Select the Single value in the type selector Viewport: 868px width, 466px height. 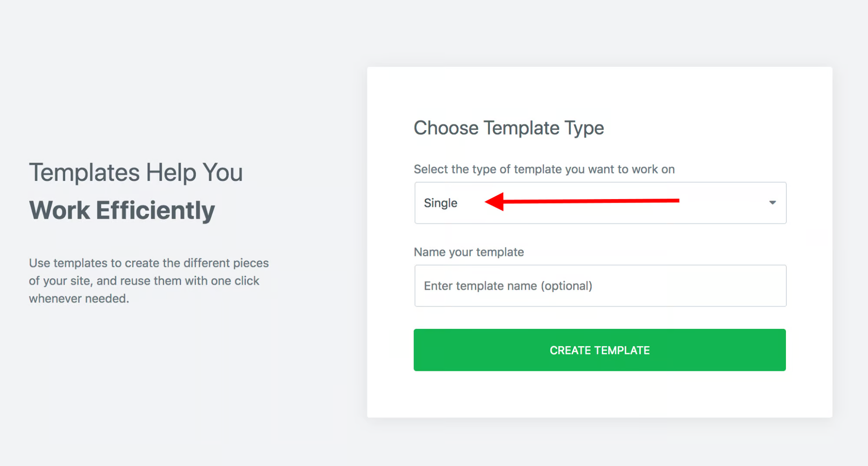[440, 203]
